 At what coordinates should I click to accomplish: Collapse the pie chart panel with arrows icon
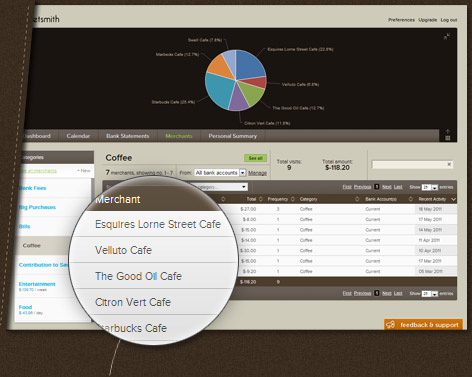[x=447, y=36]
